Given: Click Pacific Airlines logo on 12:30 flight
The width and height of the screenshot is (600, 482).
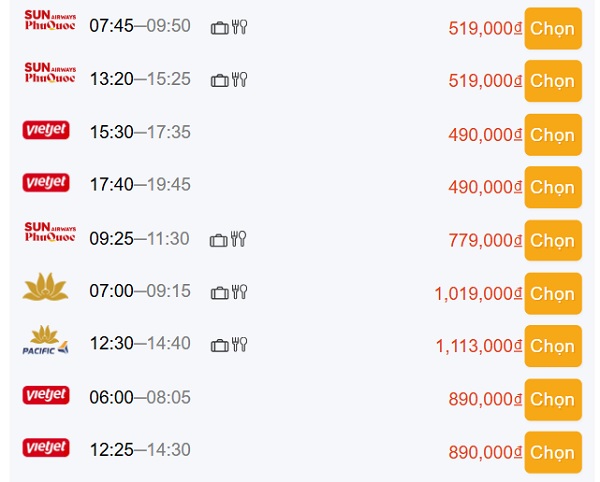Looking at the screenshot, I should [45, 343].
